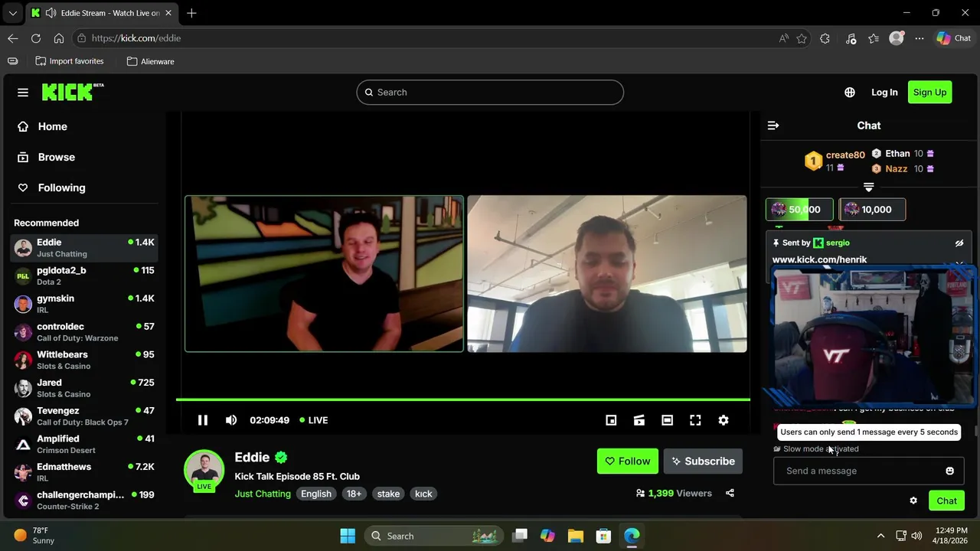Click the kick tag
Viewport: 980px width, 551px height.
point(423,494)
